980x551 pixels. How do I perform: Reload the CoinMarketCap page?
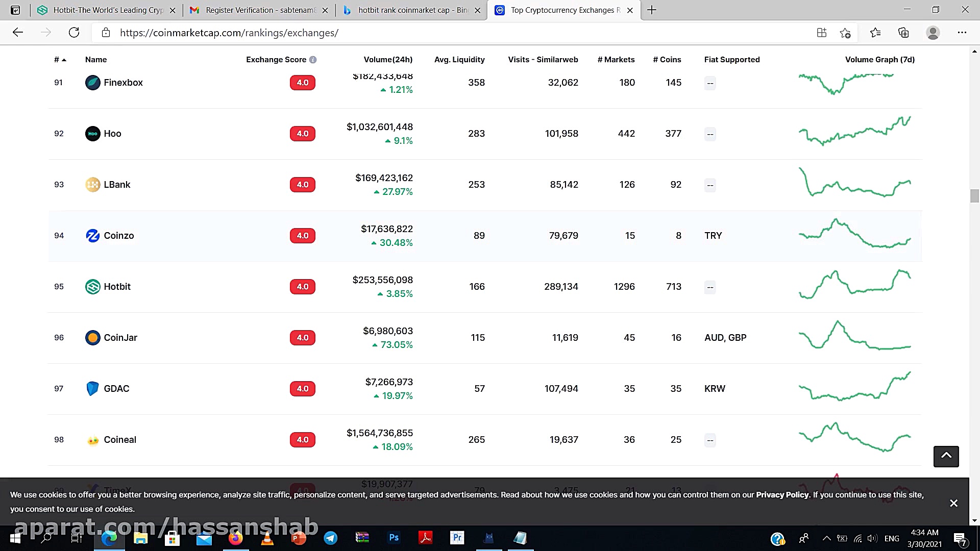point(74,33)
